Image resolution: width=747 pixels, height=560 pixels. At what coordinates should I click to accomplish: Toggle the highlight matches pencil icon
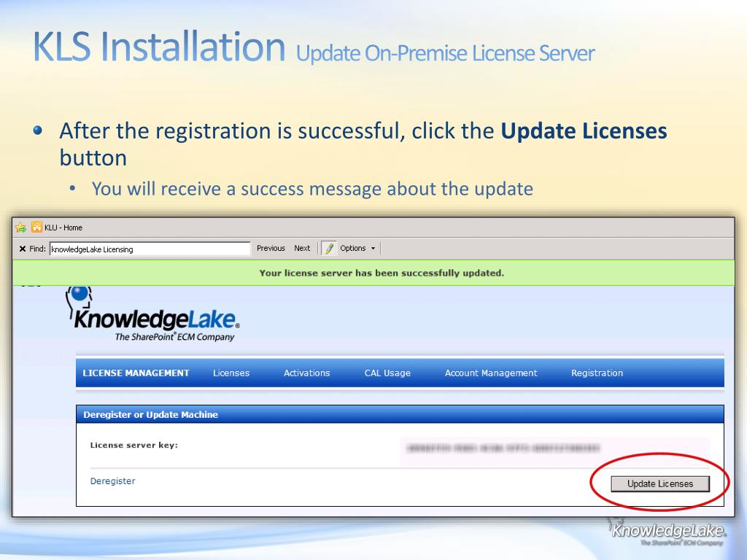click(x=329, y=248)
